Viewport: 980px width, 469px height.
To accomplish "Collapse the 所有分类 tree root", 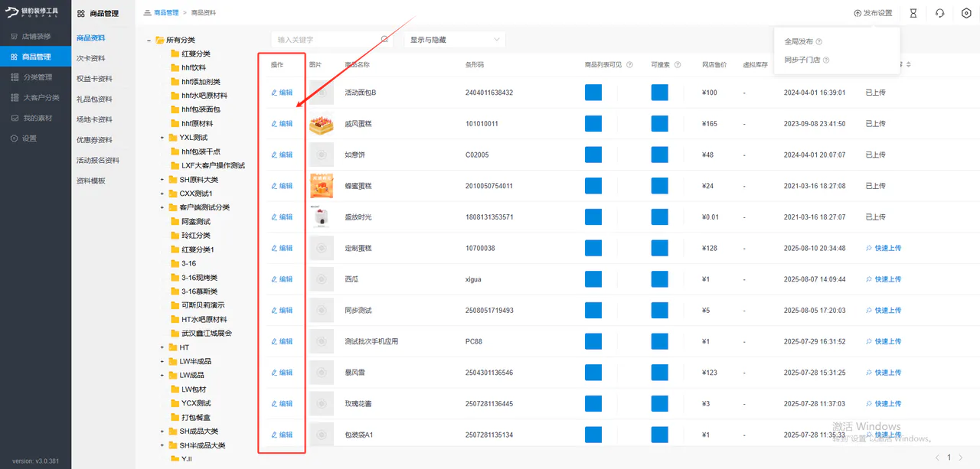I will point(149,40).
